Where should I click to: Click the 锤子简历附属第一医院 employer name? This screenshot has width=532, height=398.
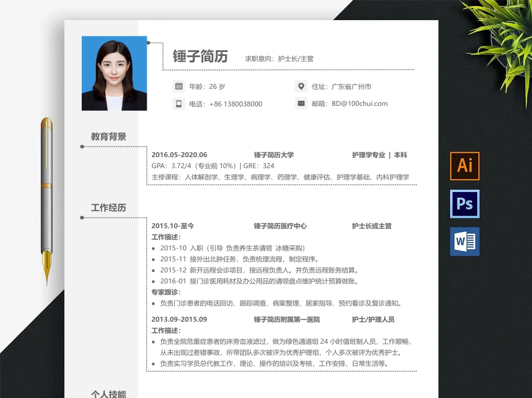(287, 319)
